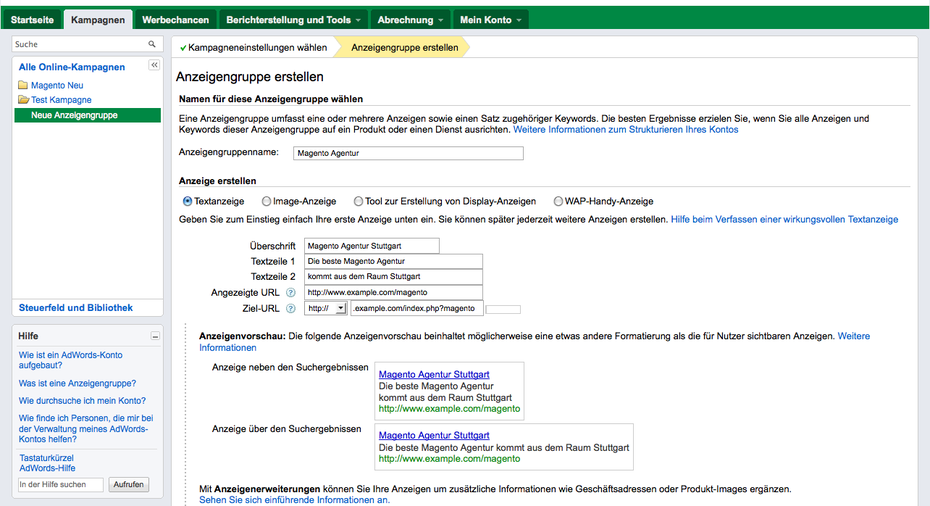This screenshot has height=506, width=930.
Task: Click Sehen Sie sich einführende Informationen an
Action: [x=294, y=500]
